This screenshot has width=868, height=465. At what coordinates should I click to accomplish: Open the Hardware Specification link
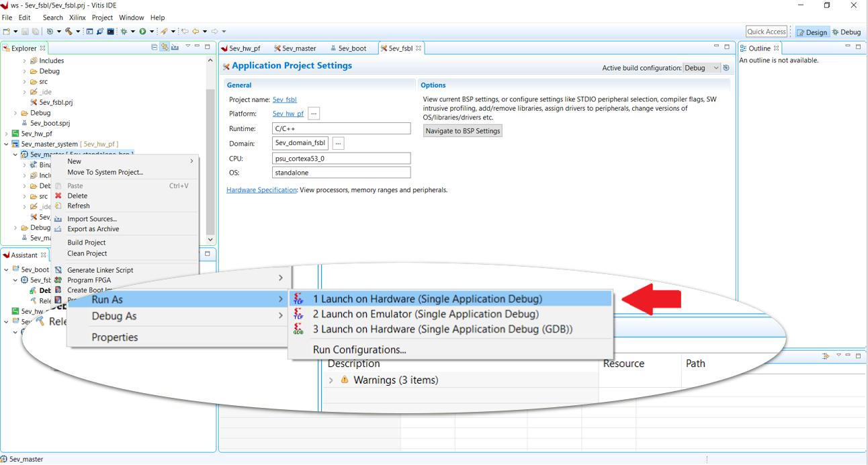click(261, 190)
